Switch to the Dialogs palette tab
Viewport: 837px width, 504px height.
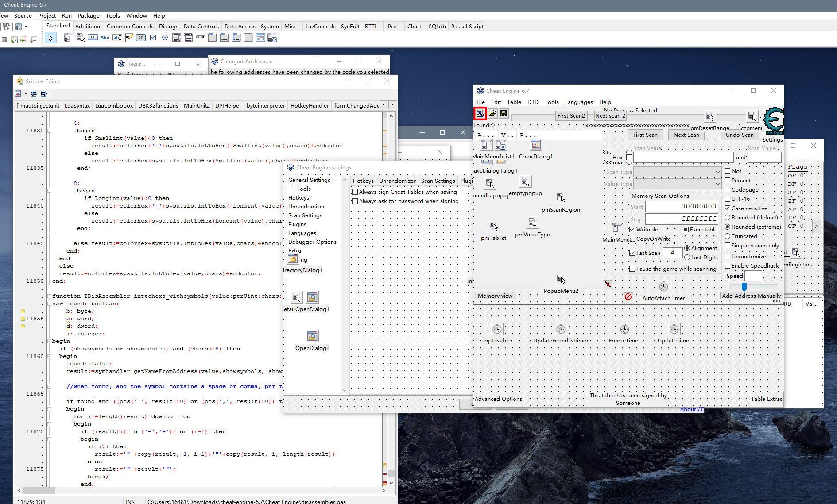point(169,26)
